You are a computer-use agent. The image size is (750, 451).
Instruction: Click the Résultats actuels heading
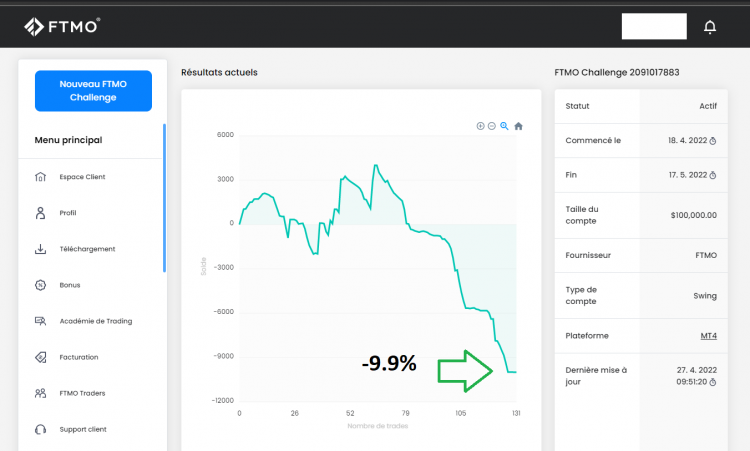point(219,72)
